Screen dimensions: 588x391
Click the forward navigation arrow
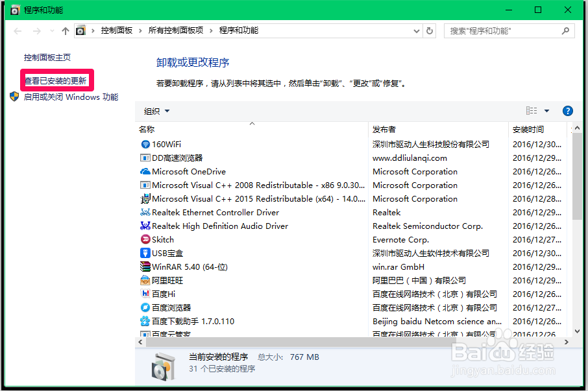coord(37,31)
